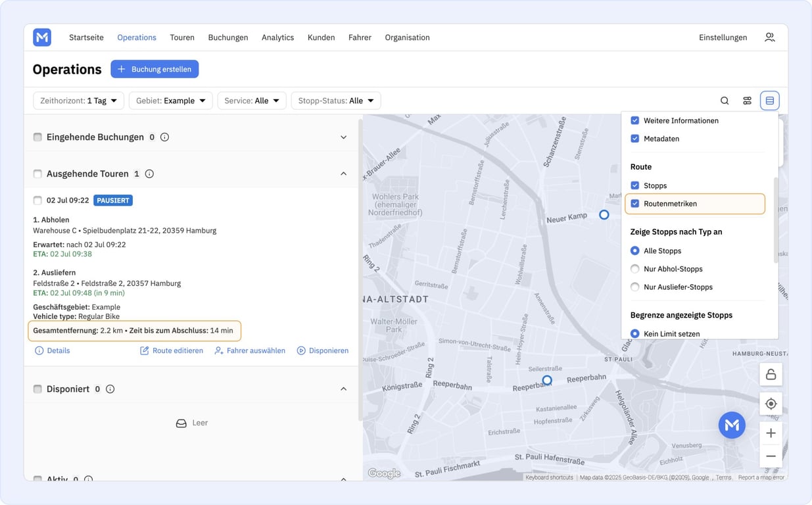Viewport: 812px width, 505px height.
Task: Open the Touren nav item
Action: (182, 37)
